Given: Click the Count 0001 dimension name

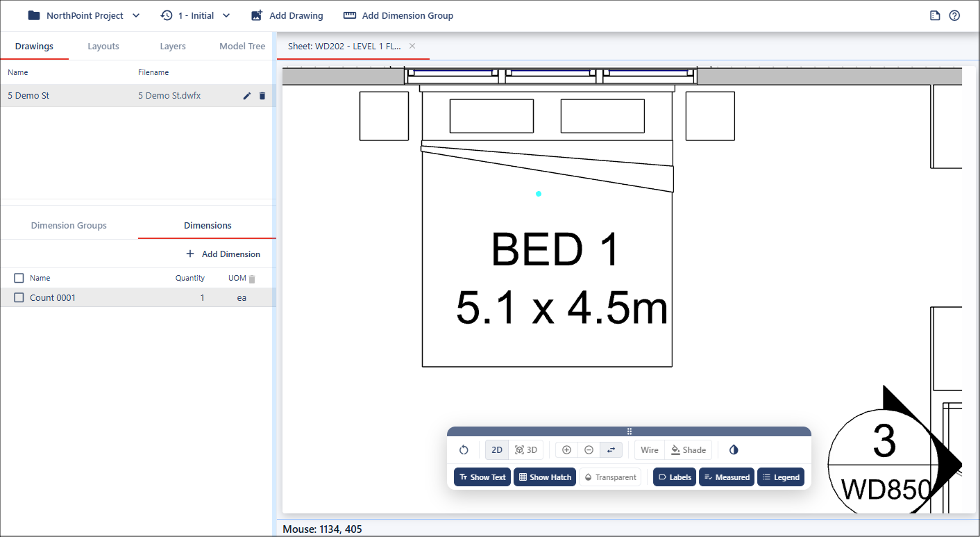Looking at the screenshot, I should pos(53,298).
